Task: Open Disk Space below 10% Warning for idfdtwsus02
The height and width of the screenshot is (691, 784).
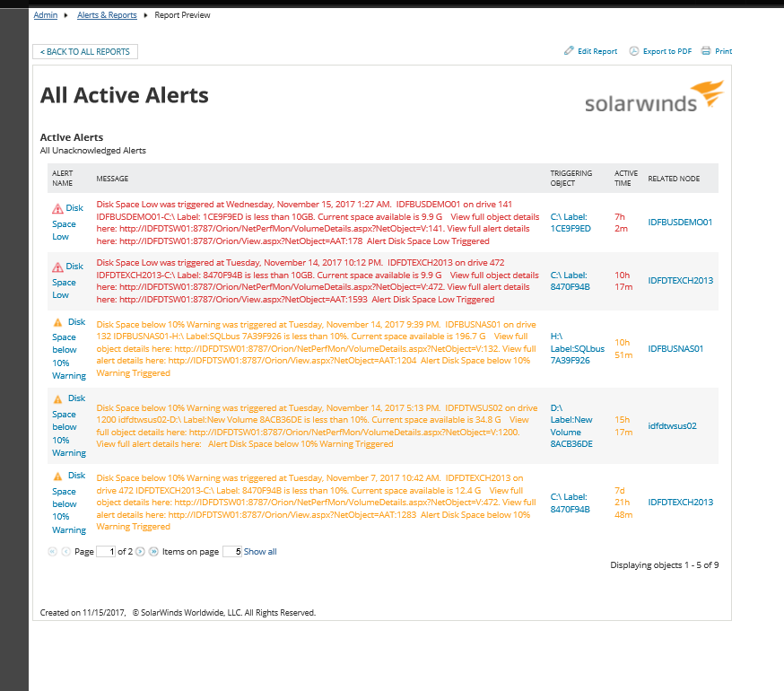Action: click(69, 425)
